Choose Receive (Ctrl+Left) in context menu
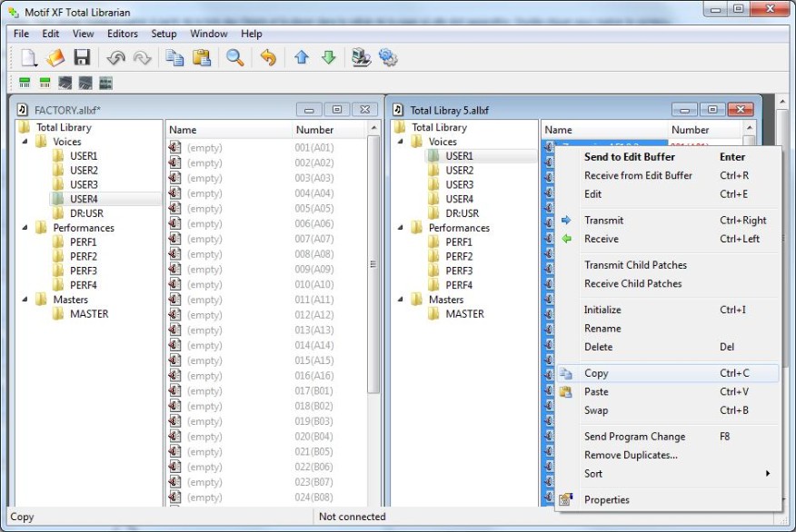 tap(668, 239)
